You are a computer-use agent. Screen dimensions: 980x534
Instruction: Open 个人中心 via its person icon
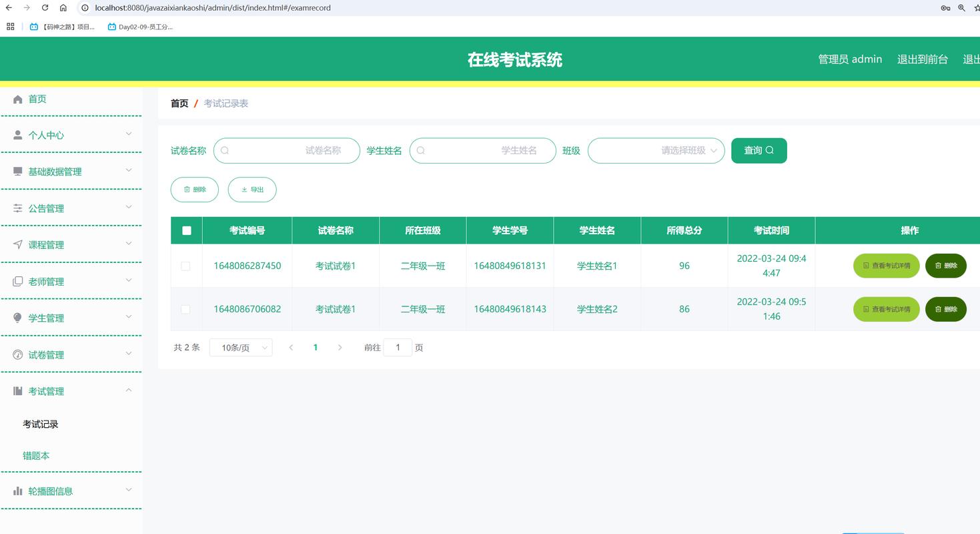pos(17,135)
